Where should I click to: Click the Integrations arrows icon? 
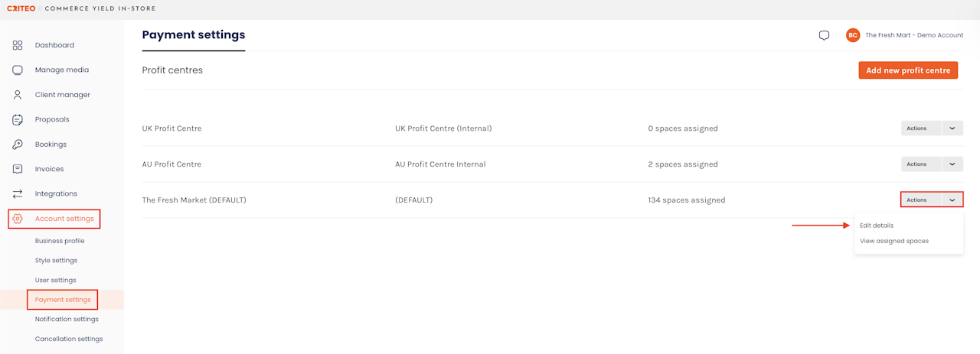pyautogui.click(x=18, y=194)
